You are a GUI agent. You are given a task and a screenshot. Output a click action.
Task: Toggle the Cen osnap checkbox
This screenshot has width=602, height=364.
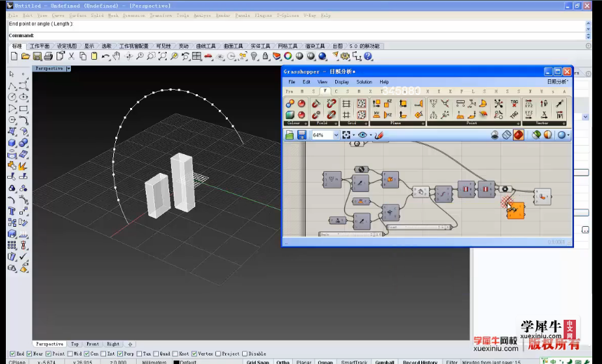pyautogui.click(x=87, y=354)
